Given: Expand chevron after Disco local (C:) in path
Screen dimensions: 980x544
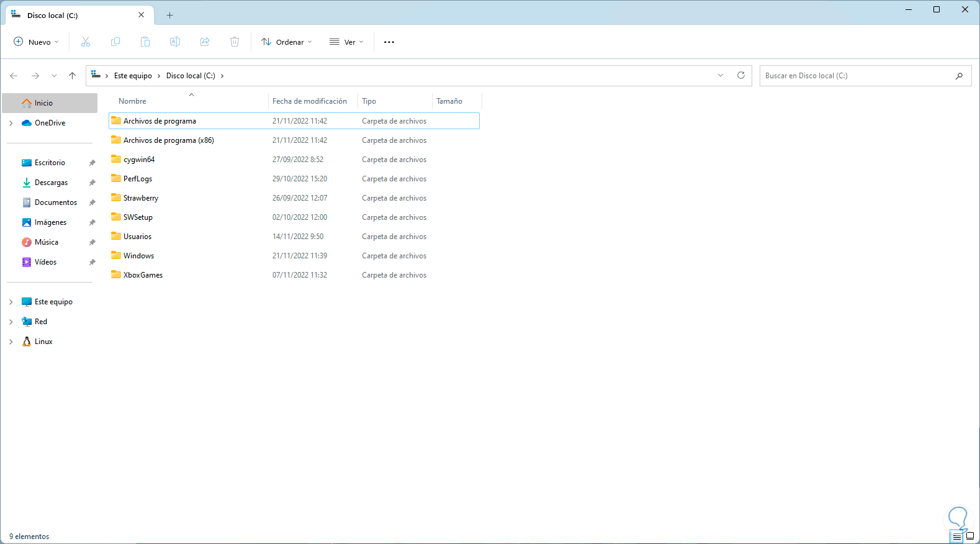Looking at the screenshot, I should (x=222, y=76).
